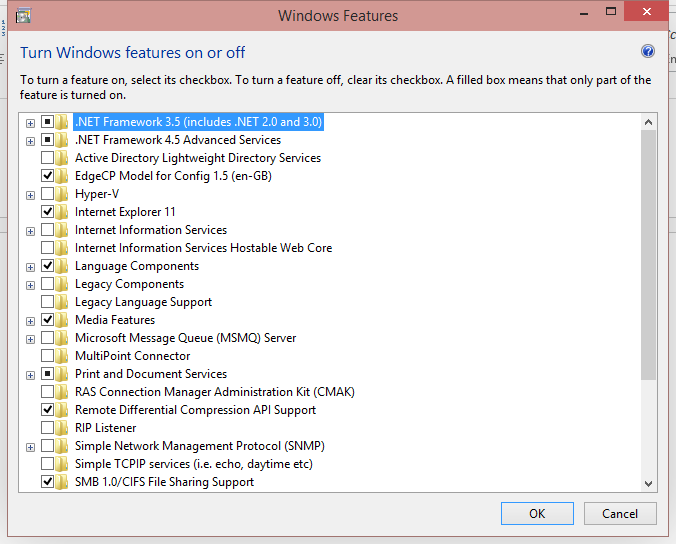Click folder icon beside Media Features
Viewport: 676px width, 544px height.
(x=62, y=320)
